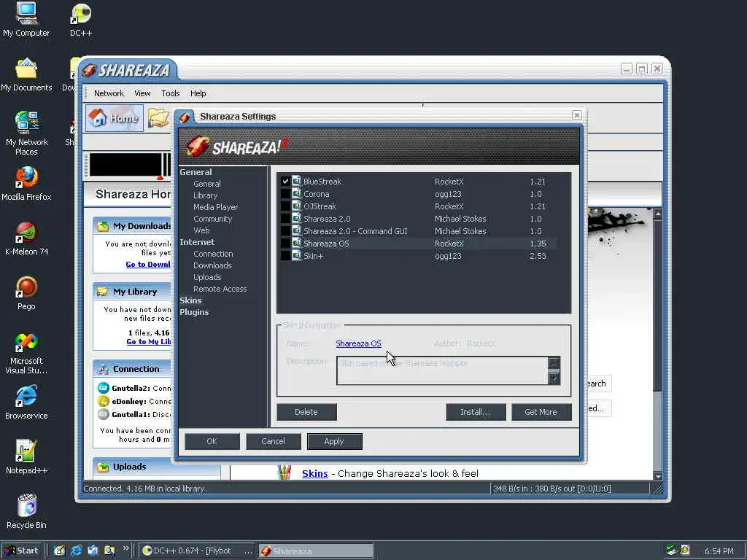The width and height of the screenshot is (747, 560).
Task: Check the Corona skin checkbox
Action: (x=285, y=194)
